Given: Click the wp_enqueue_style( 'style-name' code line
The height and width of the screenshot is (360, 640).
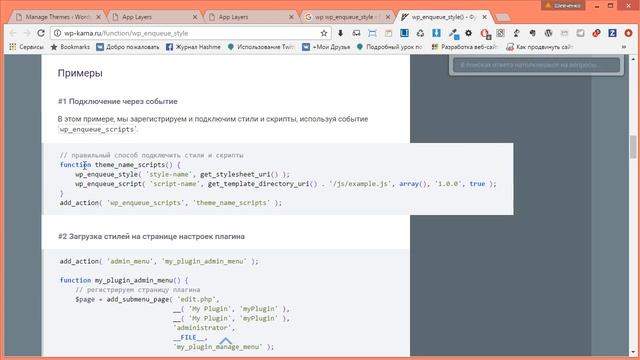Looking at the screenshot, I should 182,174.
